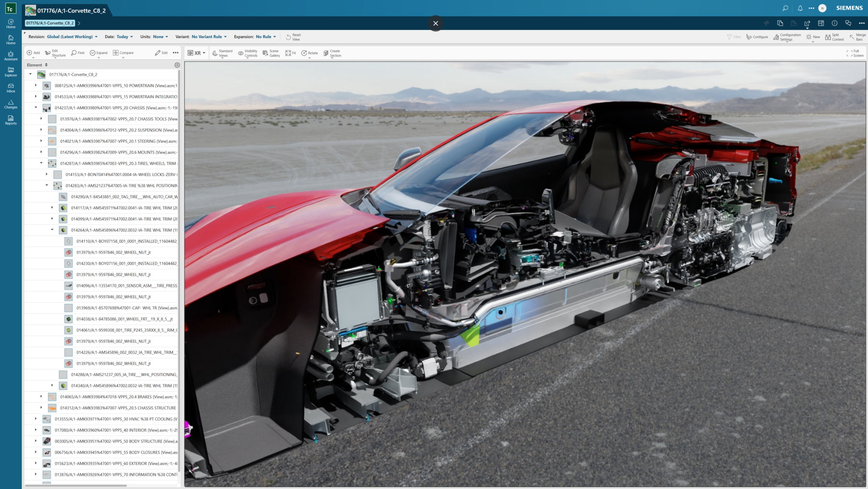The width and height of the screenshot is (868, 489).
Task: Click the Split Context icon
Action: click(834, 36)
